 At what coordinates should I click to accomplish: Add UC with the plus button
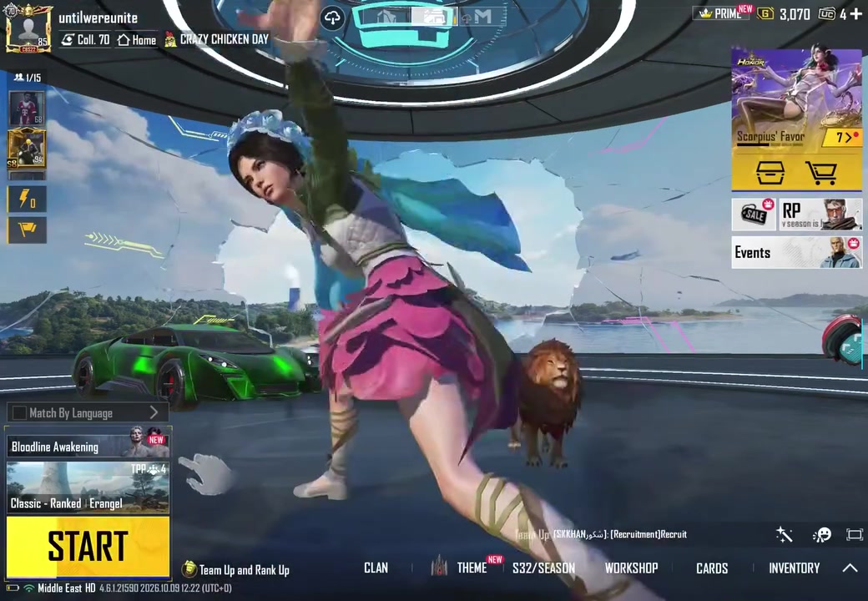[x=855, y=13]
